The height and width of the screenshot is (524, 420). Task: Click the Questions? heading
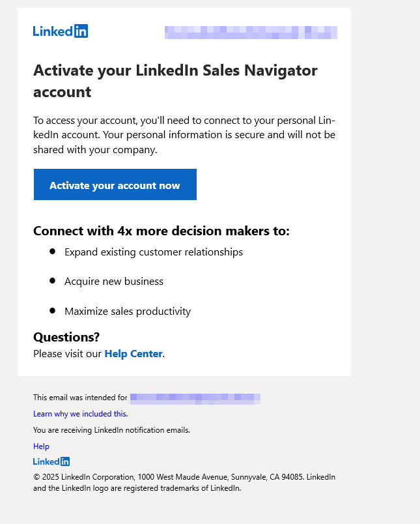pos(66,337)
